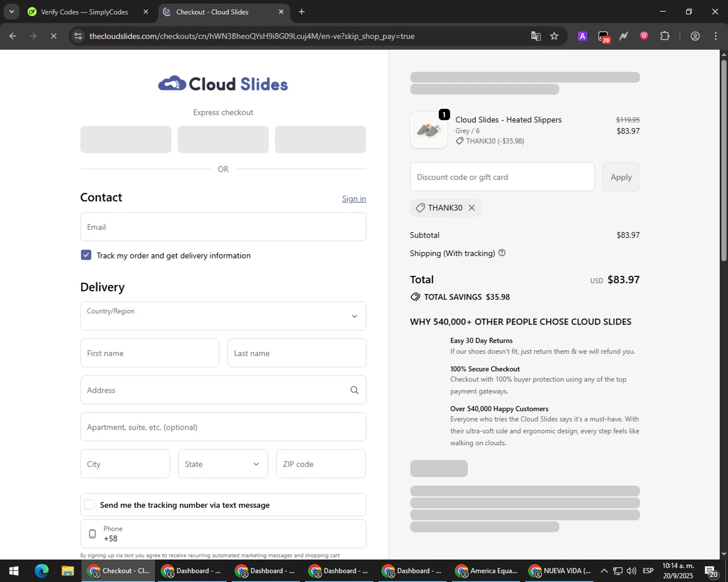This screenshot has height=582, width=728.
Task: Switch to NUEVA VIDA taskbar window
Action: 560,571
